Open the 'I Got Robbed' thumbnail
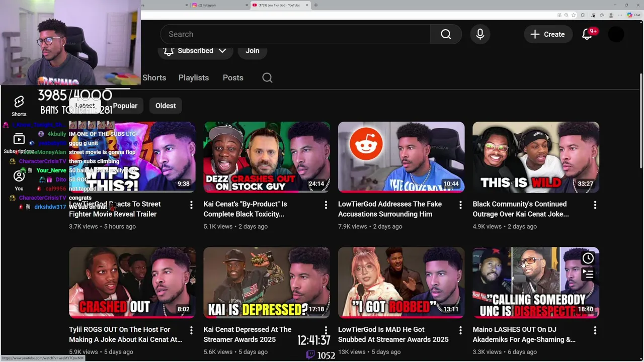644x362 pixels. (401, 283)
